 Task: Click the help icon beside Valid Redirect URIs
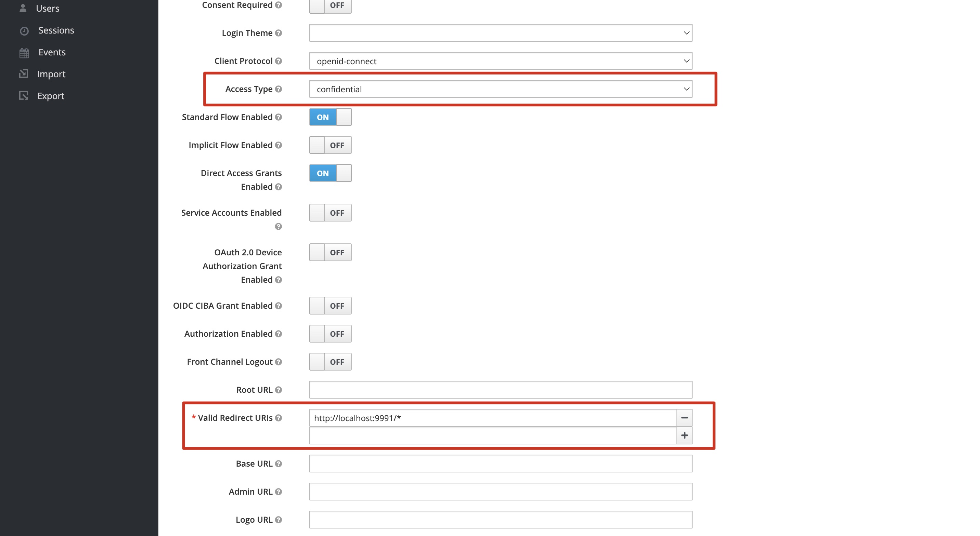pyautogui.click(x=279, y=418)
